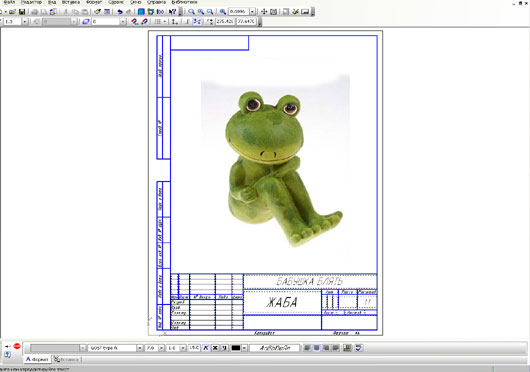This screenshot has width=530, height=372.
Task: Click the red stop command button
Action: click(x=17, y=346)
